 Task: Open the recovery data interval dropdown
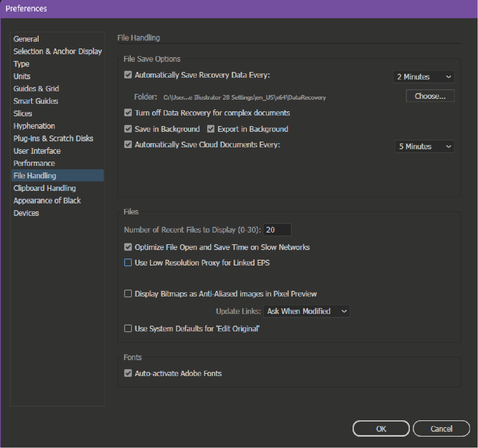(x=423, y=76)
